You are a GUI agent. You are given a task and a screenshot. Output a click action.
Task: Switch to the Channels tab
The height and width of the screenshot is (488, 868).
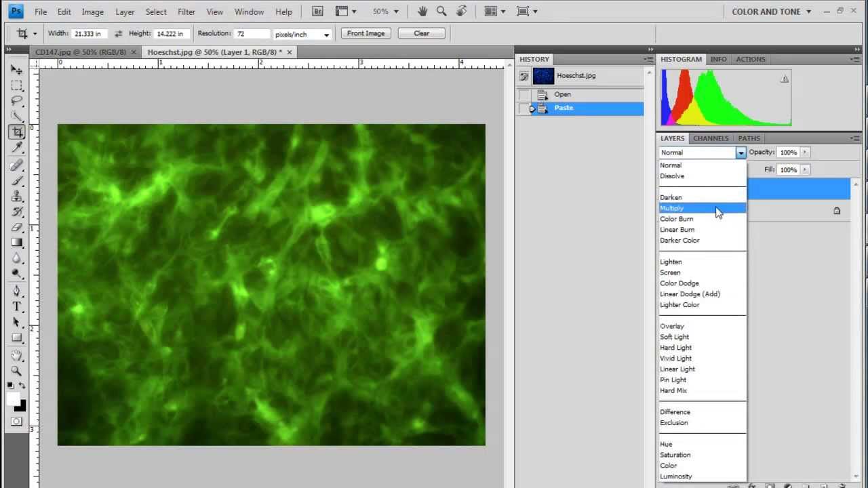click(x=711, y=138)
